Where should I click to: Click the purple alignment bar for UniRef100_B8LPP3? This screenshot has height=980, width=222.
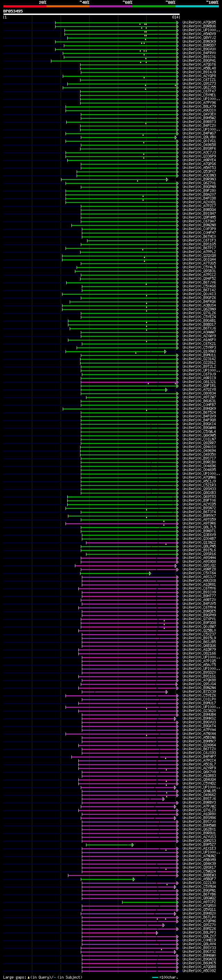click(x=120, y=932)
